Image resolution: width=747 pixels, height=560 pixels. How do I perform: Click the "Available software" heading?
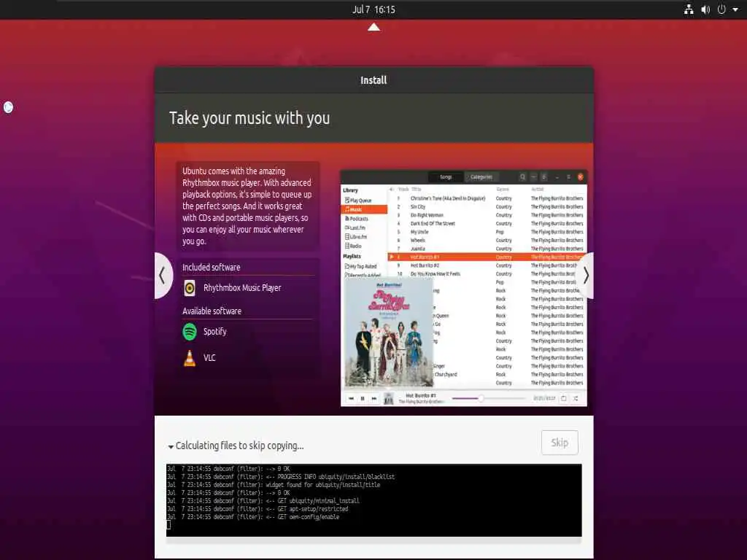click(x=212, y=311)
